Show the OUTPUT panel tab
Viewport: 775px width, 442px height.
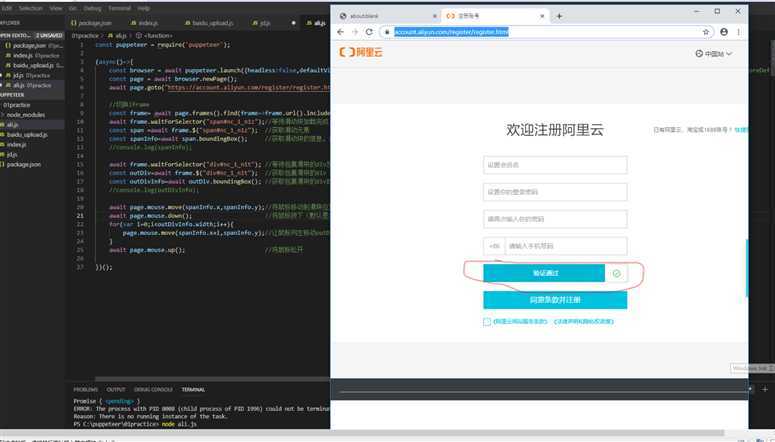tap(116, 390)
